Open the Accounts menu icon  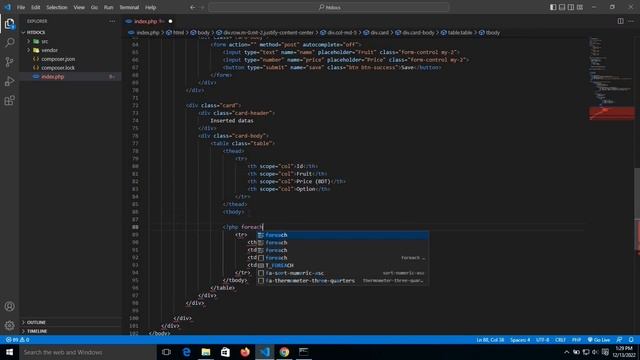(9, 306)
